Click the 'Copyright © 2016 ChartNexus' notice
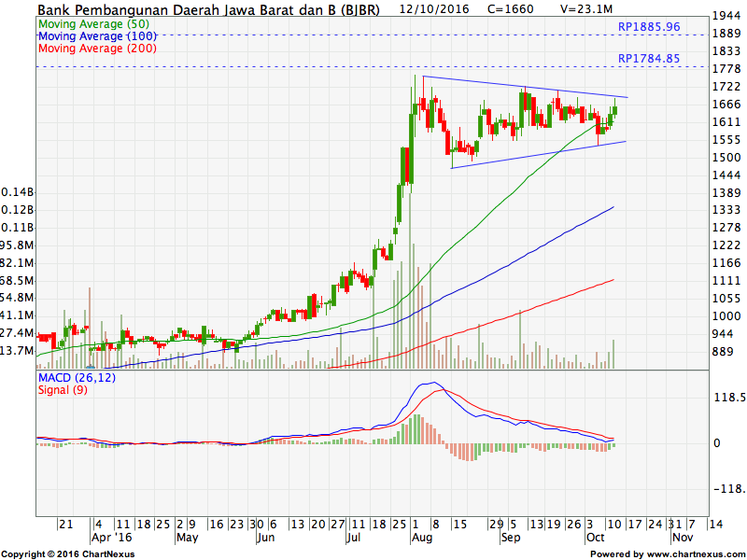747x560 pixels. (68, 554)
